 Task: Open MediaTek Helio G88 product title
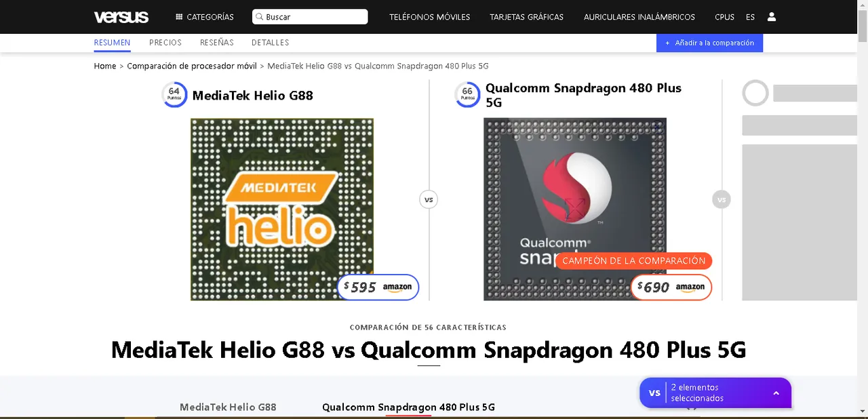pos(253,96)
